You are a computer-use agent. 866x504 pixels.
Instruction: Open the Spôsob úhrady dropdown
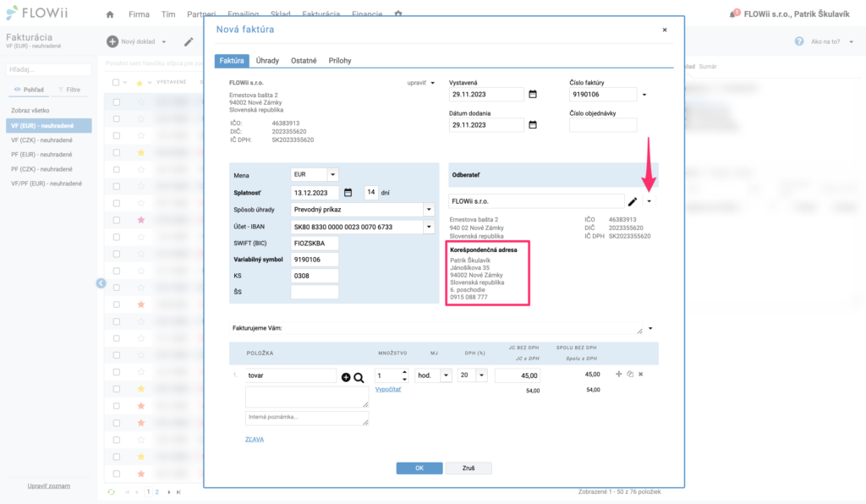click(429, 210)
